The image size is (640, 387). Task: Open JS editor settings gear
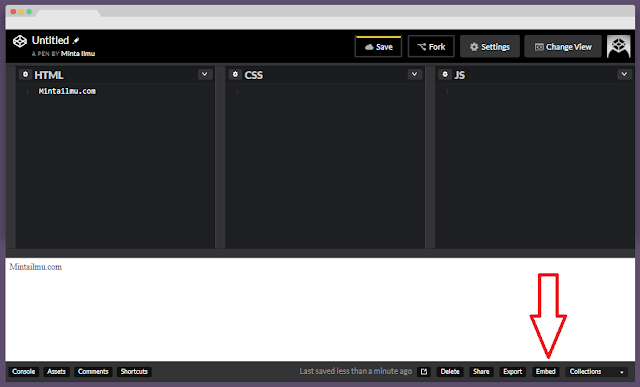tap(445, 74)
